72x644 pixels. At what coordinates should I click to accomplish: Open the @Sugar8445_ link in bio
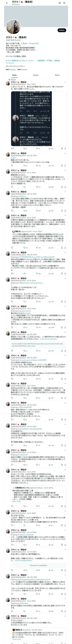[x=34, y=43]
